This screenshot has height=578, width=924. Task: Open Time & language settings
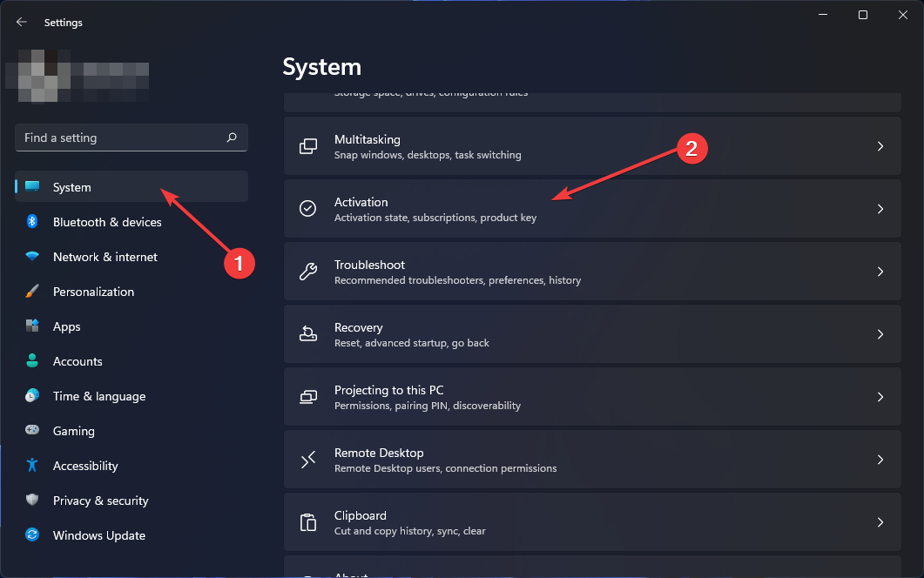tap(132, 395)
